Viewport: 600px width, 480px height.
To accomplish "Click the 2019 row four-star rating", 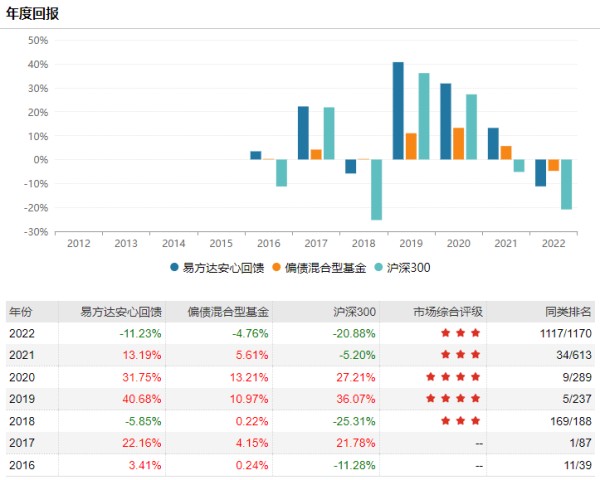I will 453,399.
